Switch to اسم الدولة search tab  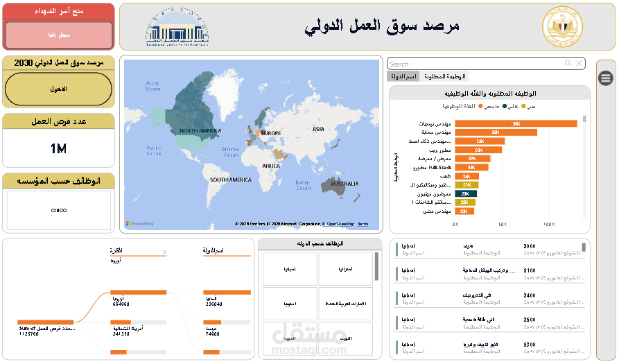pos(403,76)
